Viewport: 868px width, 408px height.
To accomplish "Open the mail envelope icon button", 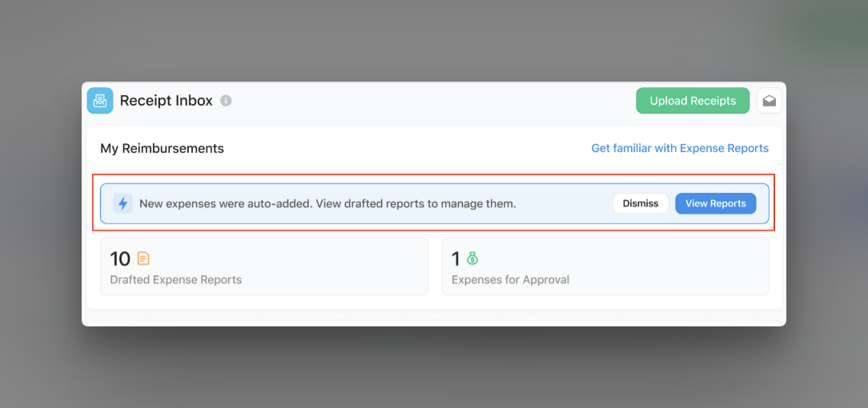I will (x=769, y=101).
